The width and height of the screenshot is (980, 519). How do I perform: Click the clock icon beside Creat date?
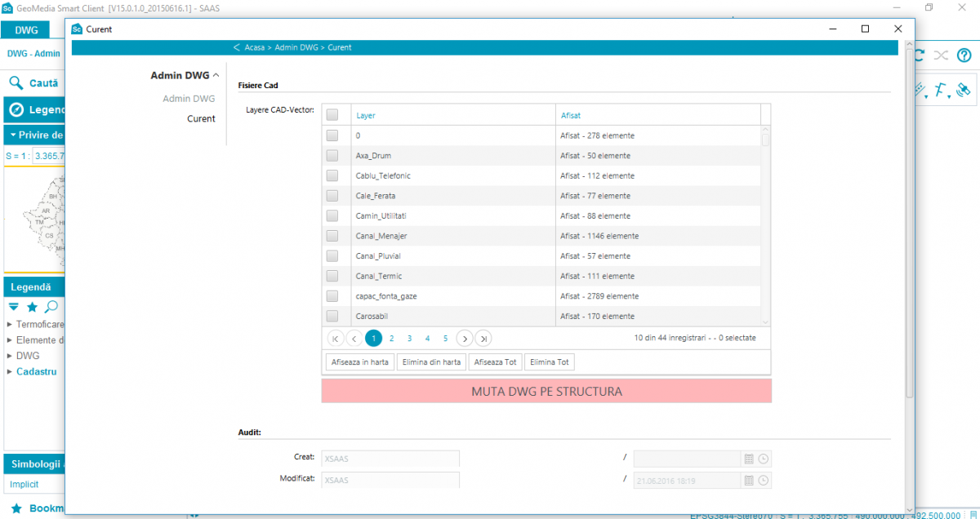[x=763, y=459]
